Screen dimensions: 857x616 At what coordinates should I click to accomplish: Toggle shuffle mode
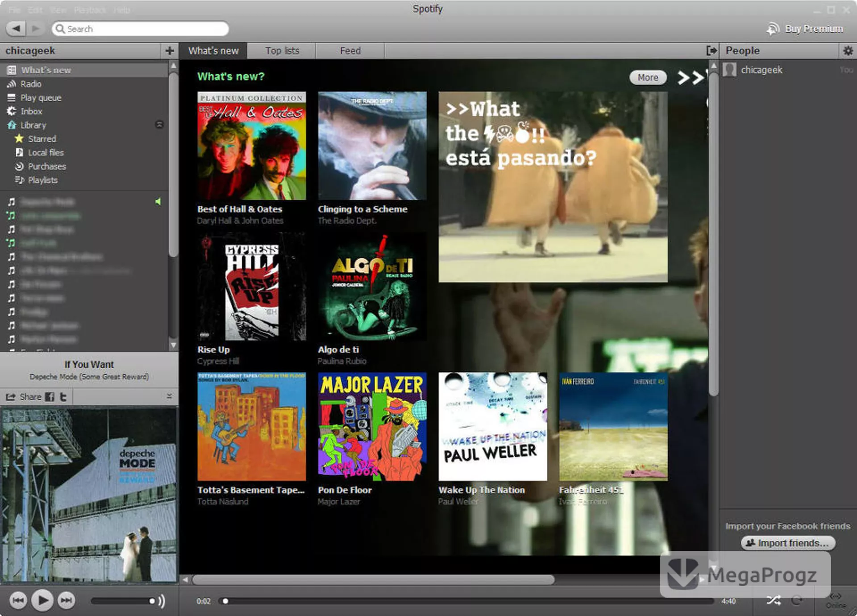pyautogui.click(x=774, y=600)
